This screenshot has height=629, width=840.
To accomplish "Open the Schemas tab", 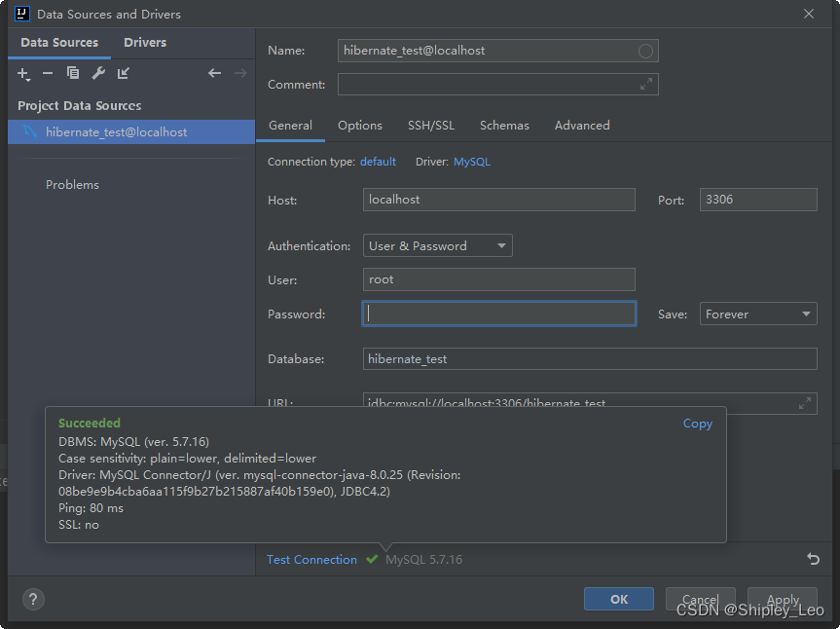I will point(504,126).
